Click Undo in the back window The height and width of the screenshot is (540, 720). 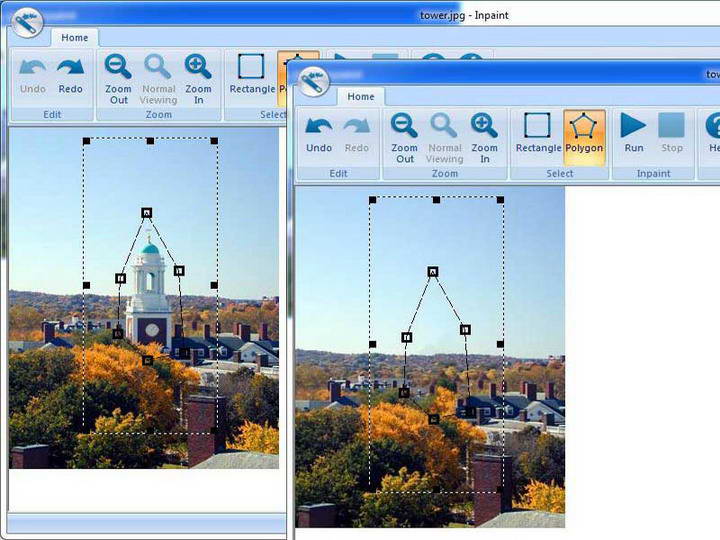33,75
